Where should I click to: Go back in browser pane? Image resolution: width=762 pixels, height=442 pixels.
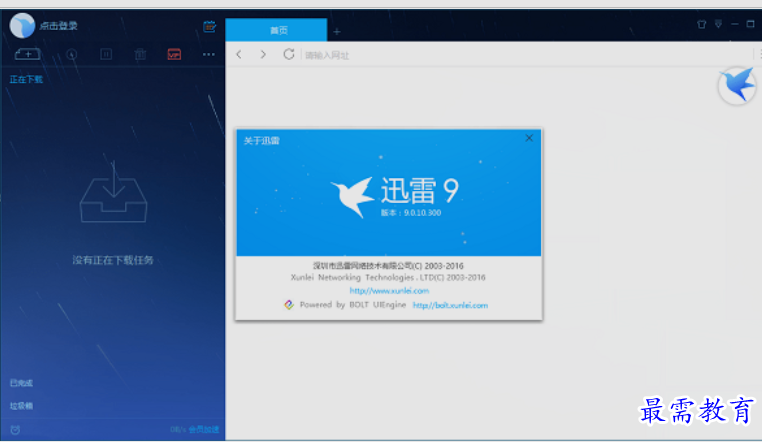(239, 54)
